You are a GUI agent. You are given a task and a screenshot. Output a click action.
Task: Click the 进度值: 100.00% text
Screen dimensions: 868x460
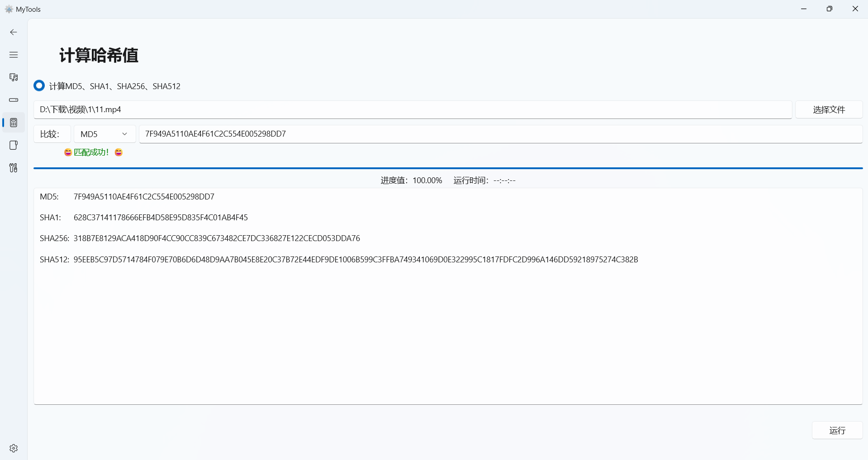pos(411,180)
